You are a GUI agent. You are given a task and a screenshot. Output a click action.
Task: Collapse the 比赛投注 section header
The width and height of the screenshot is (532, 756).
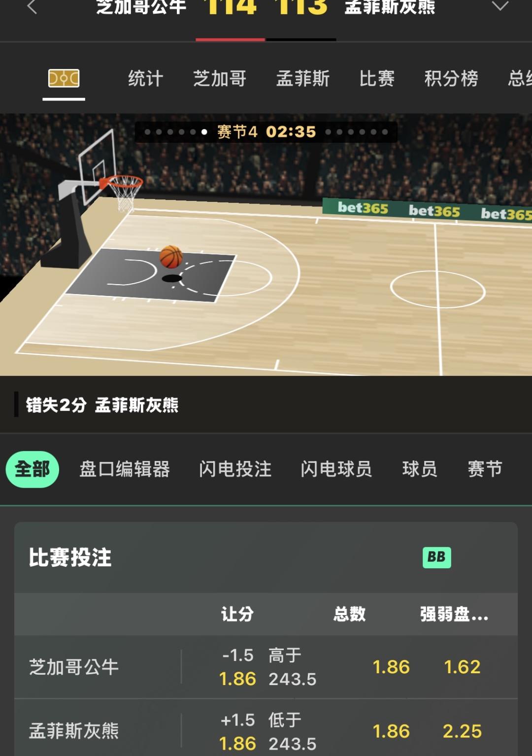pyautogui.click(x=266, y=558)
